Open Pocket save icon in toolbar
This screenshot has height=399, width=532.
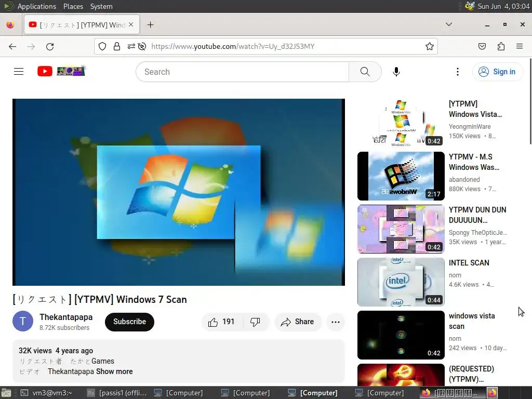(482, 46)
